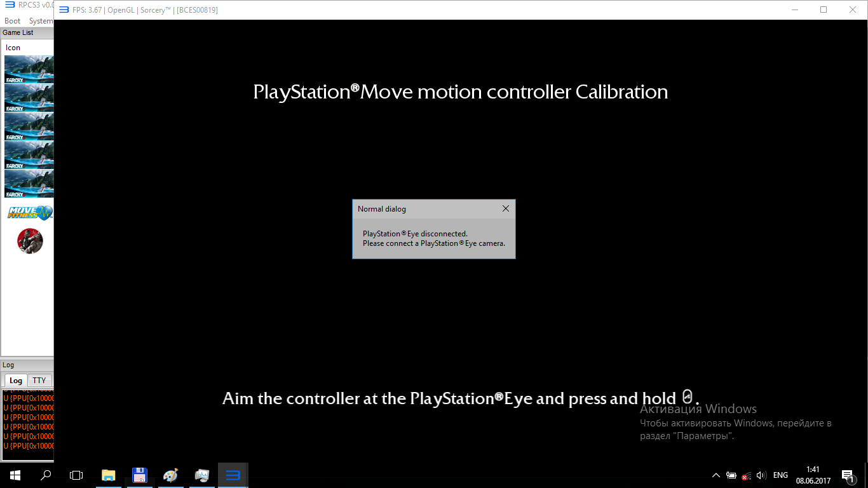Switch to the Log tab
The width and height of the screenshot is (868, 488).
click(x=16, y=381)
